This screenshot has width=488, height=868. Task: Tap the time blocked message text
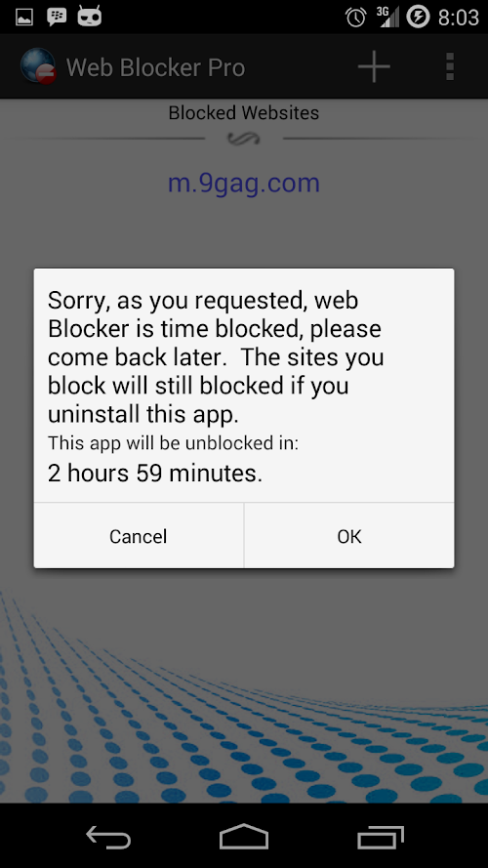[x=215, y=357]
